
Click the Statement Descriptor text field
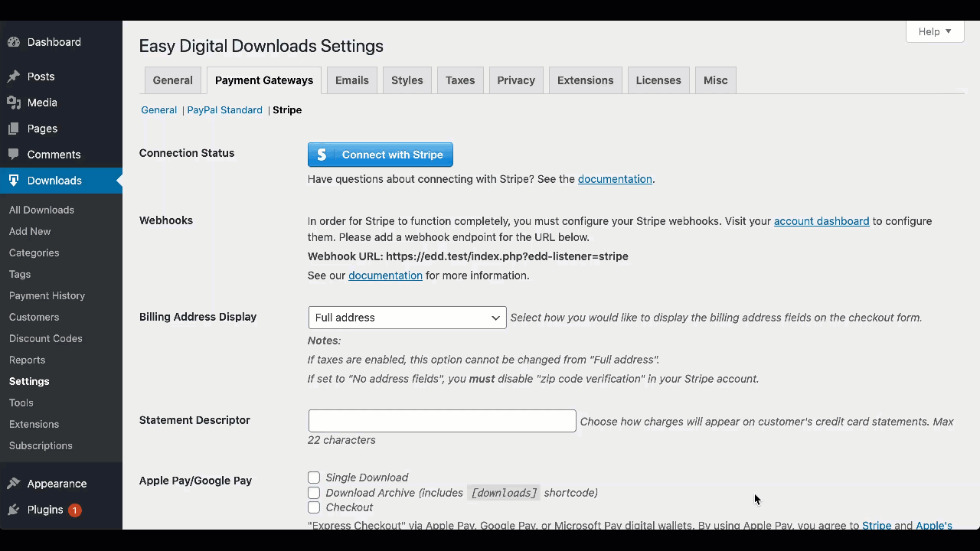coord(442,421)
